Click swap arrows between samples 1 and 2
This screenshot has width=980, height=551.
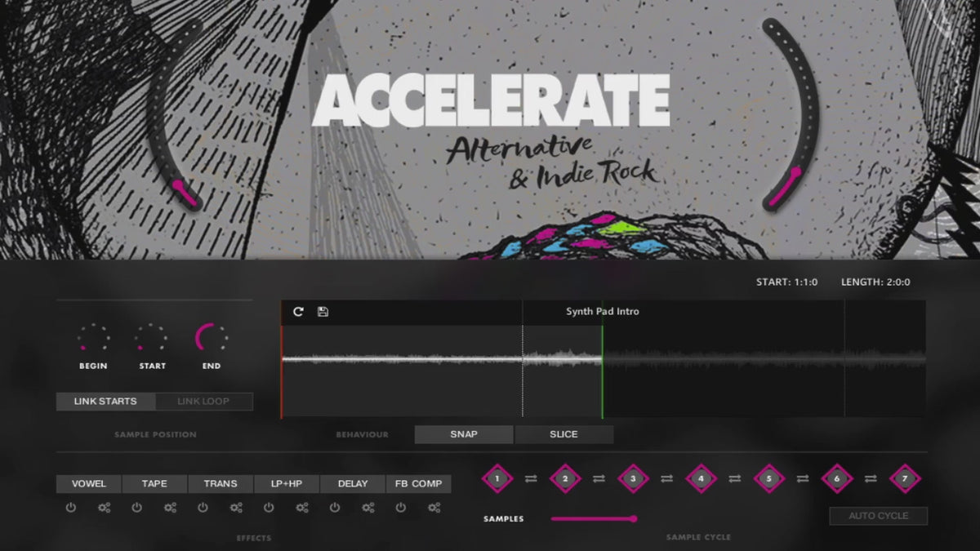click(531, 478)
